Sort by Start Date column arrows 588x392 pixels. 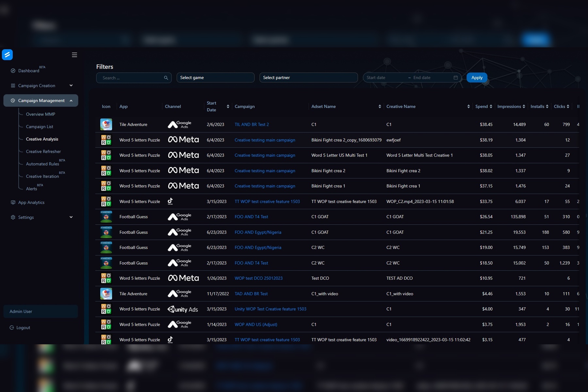pos(228,106)
